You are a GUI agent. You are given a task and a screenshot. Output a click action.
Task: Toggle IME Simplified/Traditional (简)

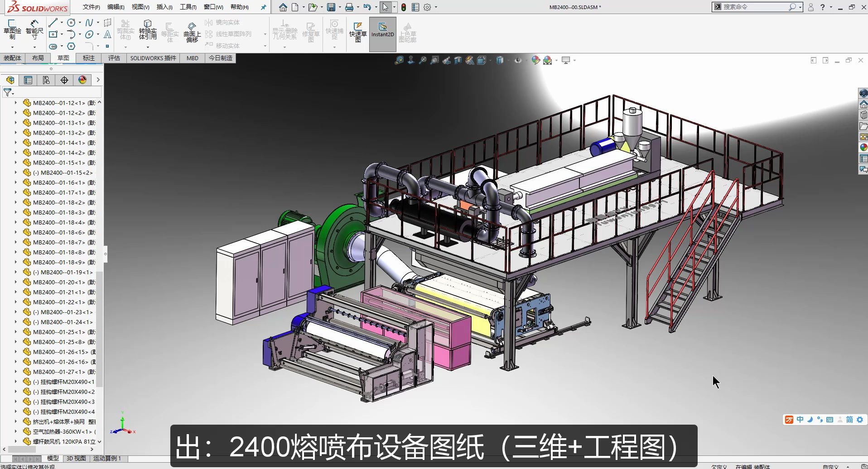point(849,420)
